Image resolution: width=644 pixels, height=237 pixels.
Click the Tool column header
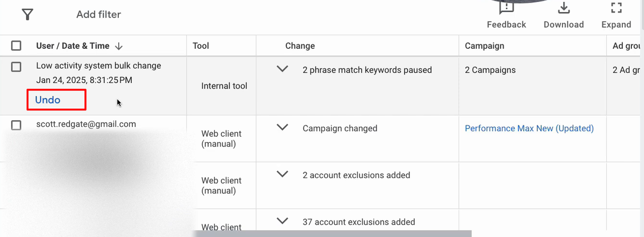click(201, 46)
